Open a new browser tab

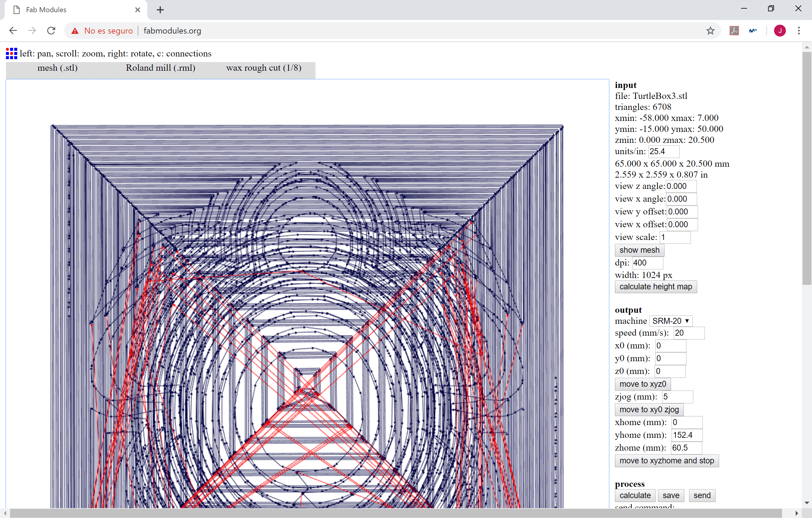coord(160,10)
